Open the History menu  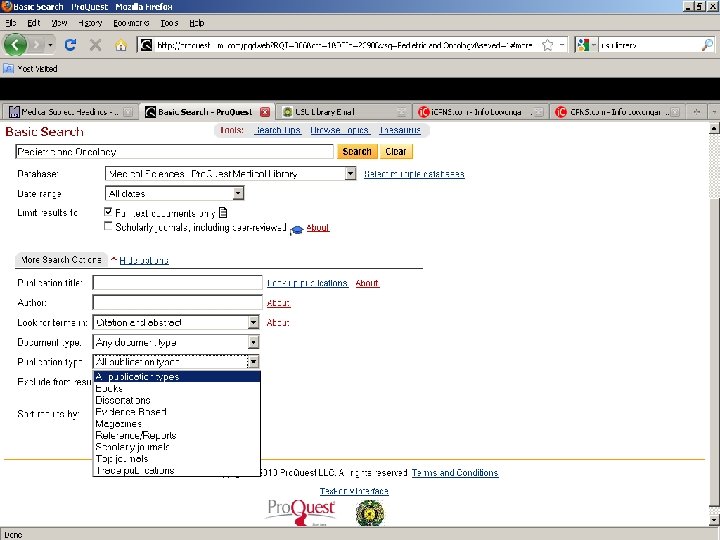pyautogui.click(x=90, y=22)
